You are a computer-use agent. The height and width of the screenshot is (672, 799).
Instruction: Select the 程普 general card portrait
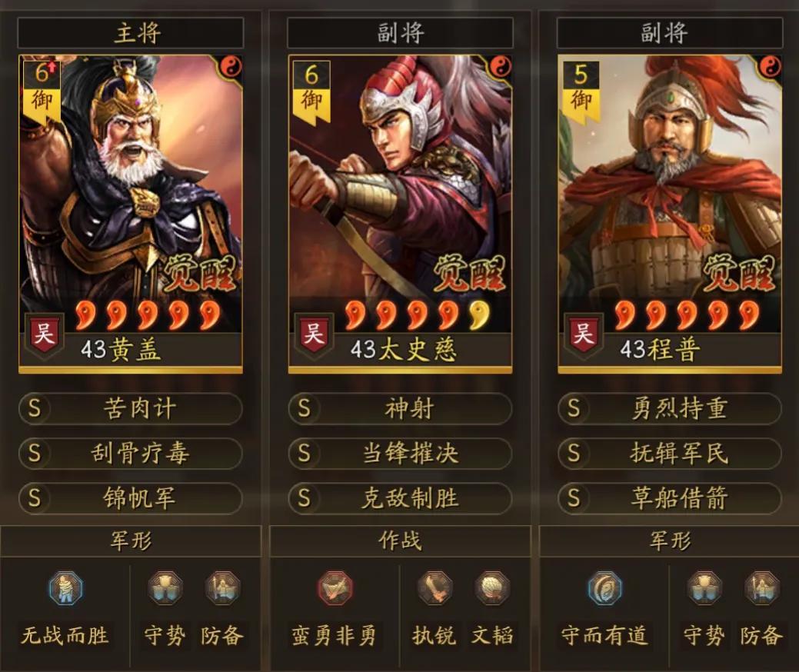coord(670,214)
